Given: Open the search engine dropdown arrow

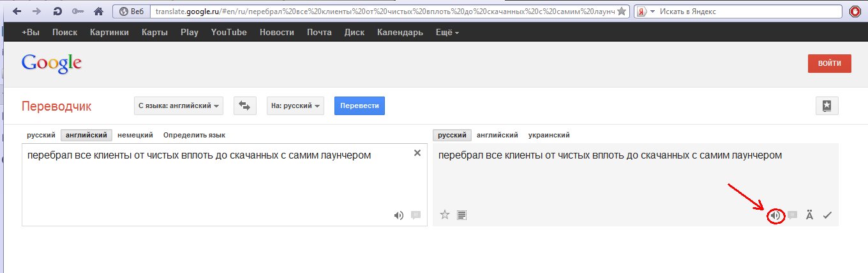Looking at the screenshot, I should (653, 12).
